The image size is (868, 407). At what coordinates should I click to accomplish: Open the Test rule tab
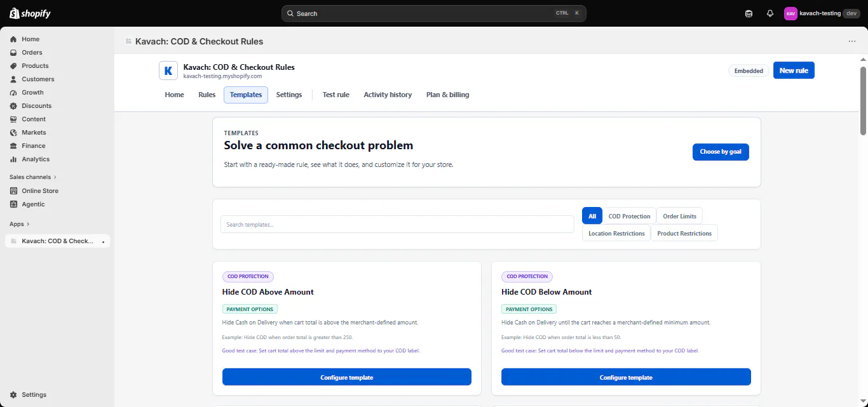pos(336,95)
